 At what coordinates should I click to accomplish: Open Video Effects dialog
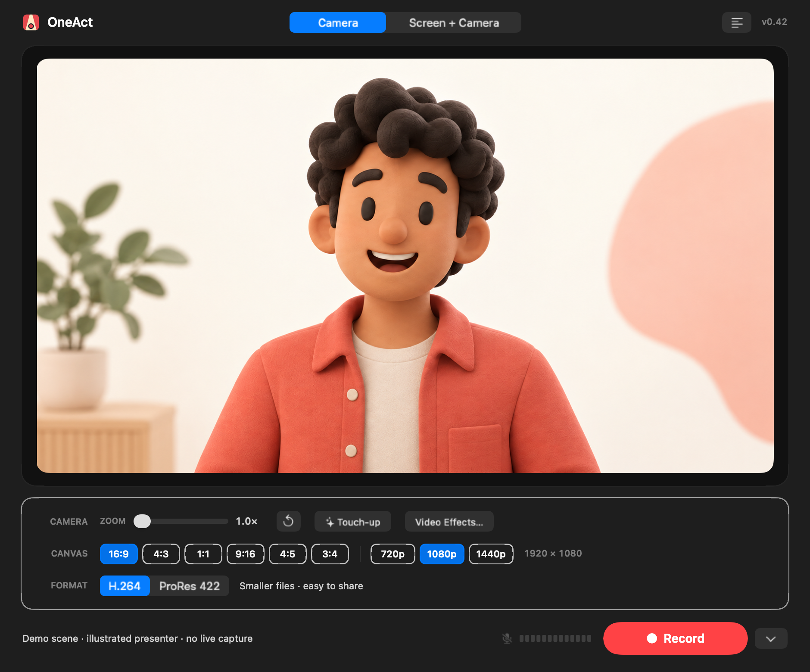tap(449, 522)
